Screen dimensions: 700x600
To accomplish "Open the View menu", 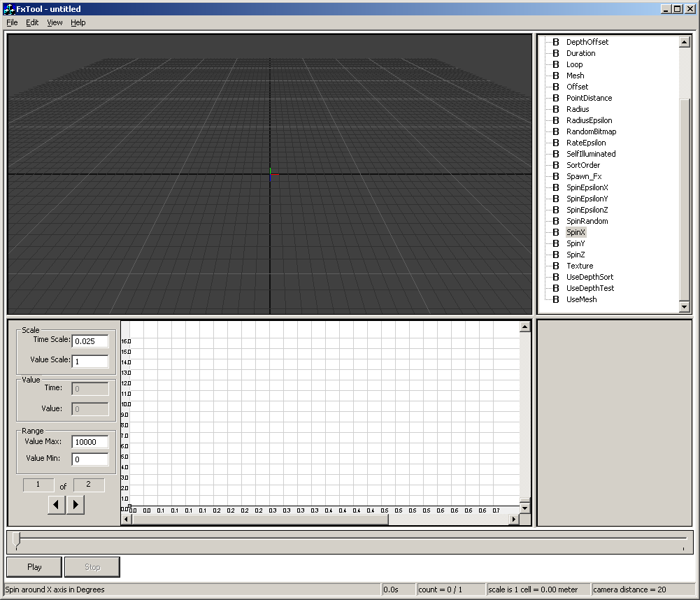I will pos(55,22).
